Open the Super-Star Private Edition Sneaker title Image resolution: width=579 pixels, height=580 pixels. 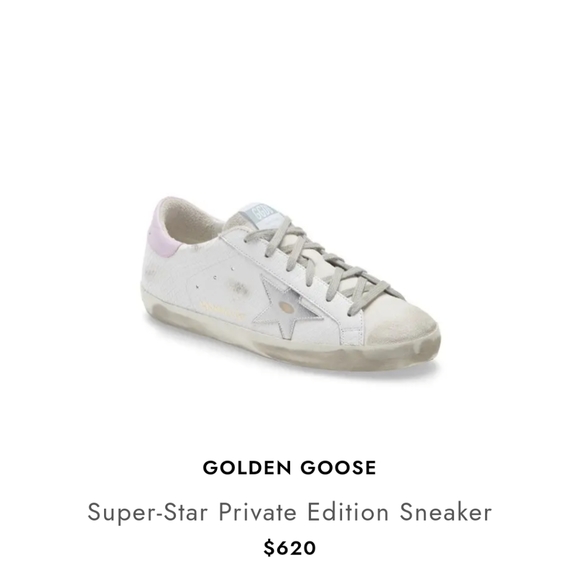289,513
